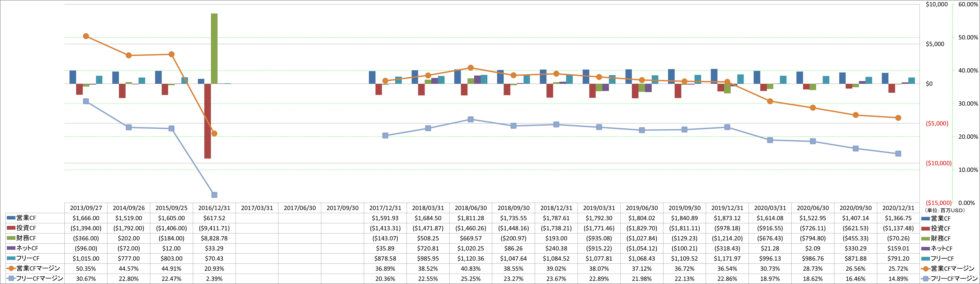This screenshot has width=980, height=284.
Task: Click blue フリーCFマージン square marker at 2016/12/31
Action: 214,195
